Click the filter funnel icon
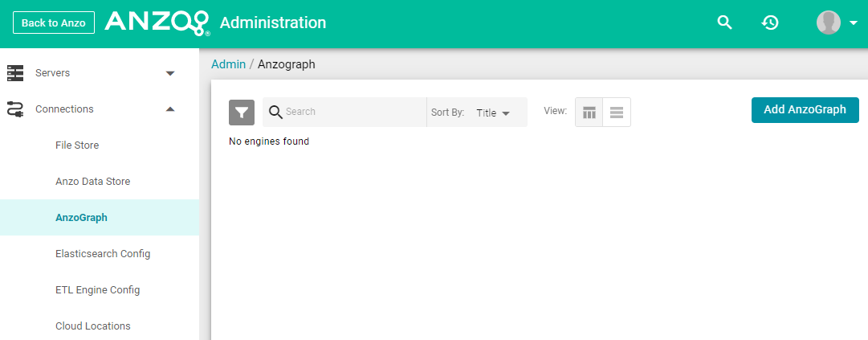The height and width of the screenshot is (340, 868). click(242, 113)
